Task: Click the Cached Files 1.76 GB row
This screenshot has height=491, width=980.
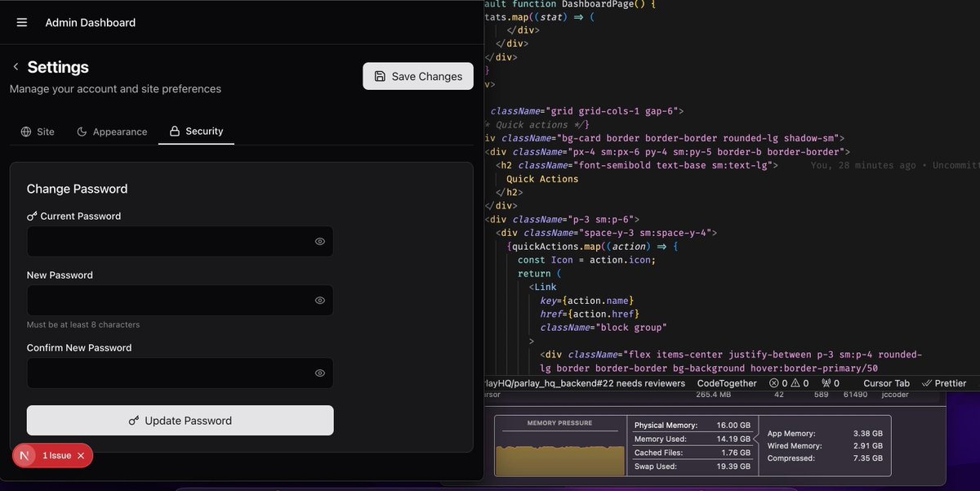Action: (692, 453)
